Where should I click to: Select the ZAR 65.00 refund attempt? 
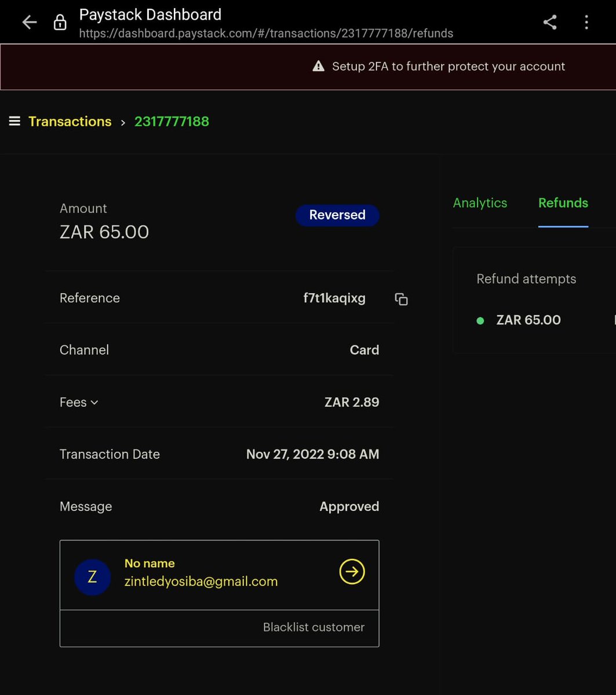coord(528,320)
